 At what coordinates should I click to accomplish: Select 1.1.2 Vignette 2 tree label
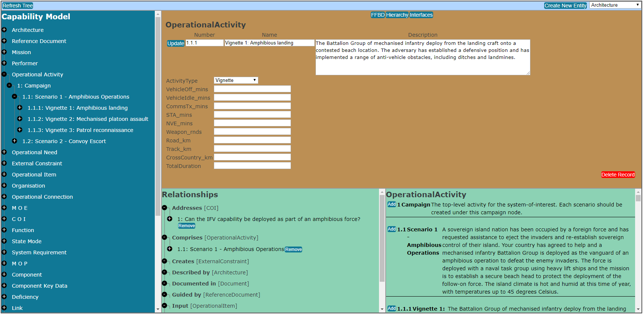88,119
